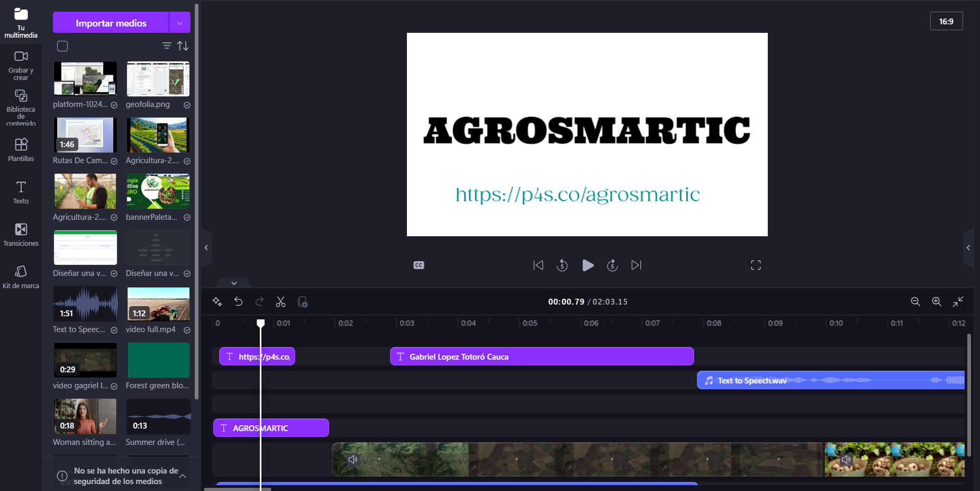Play the video preview

(x=587, y=265)
